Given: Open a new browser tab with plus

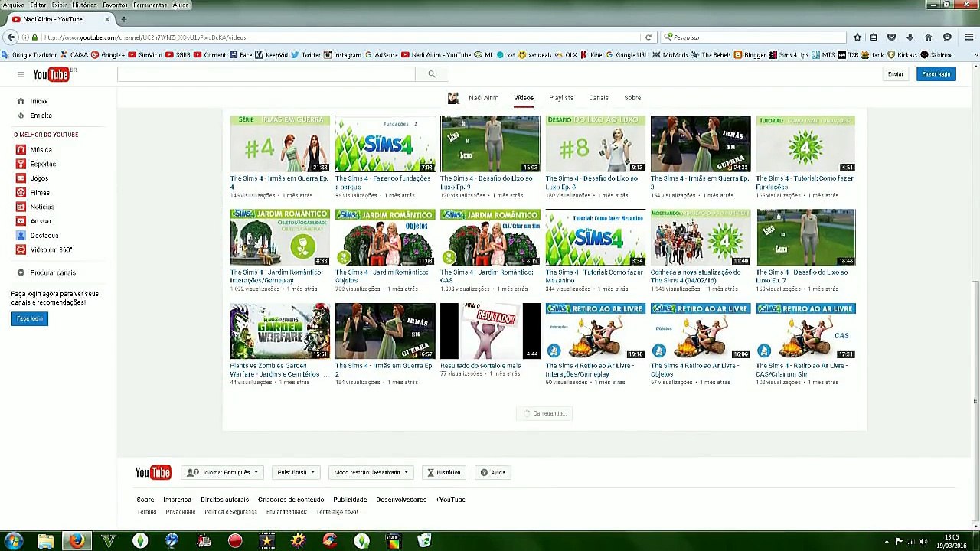Looking at the screenshot, I should pos(124,19).
